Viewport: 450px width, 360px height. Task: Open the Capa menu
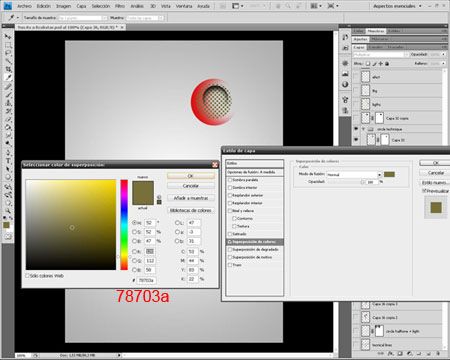click(81, 6)
